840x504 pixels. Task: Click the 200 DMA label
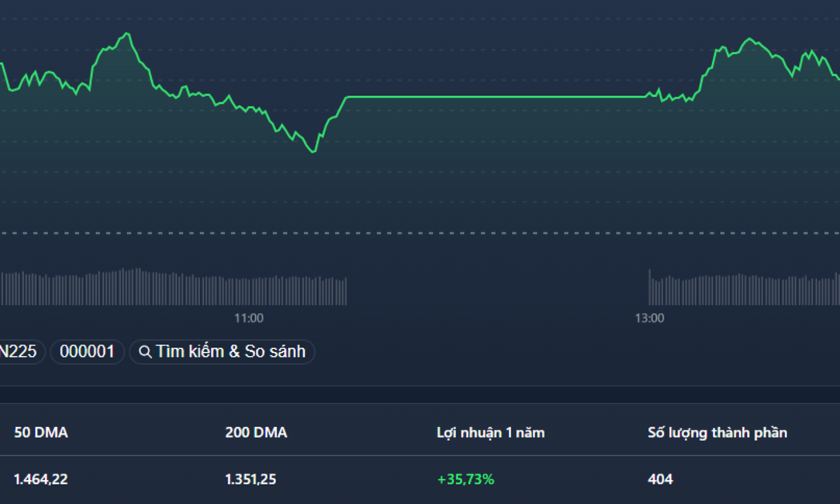(256, 433)
